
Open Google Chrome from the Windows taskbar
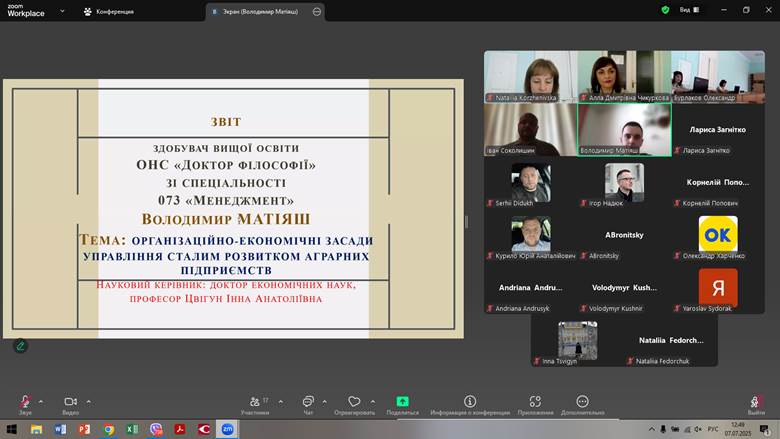click(108, 429)
